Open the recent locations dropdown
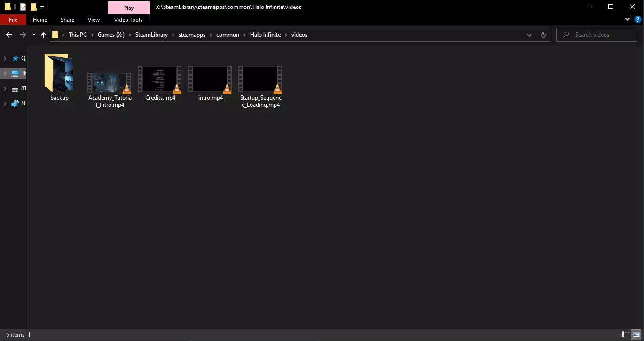Image resolution: width=644 pixels, height=341 pixels. (34, 35)
